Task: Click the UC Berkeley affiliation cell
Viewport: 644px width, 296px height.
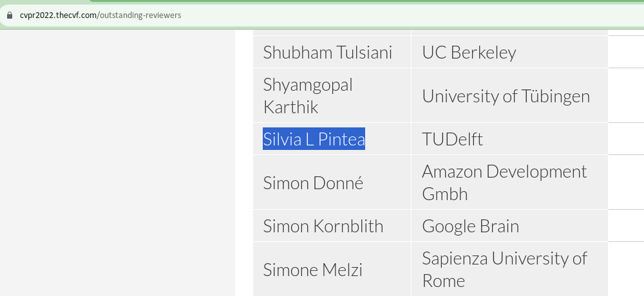Action: [x=509, y=51]
